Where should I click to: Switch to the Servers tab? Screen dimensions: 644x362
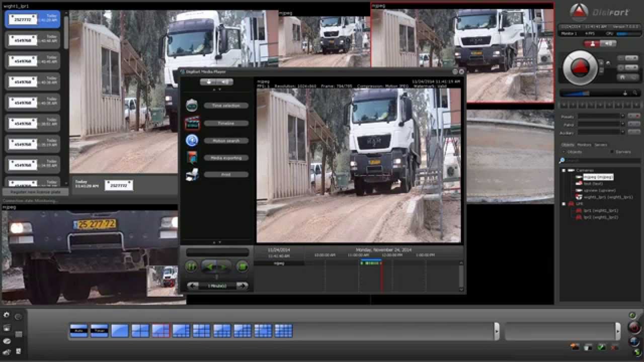pos(600,145)
